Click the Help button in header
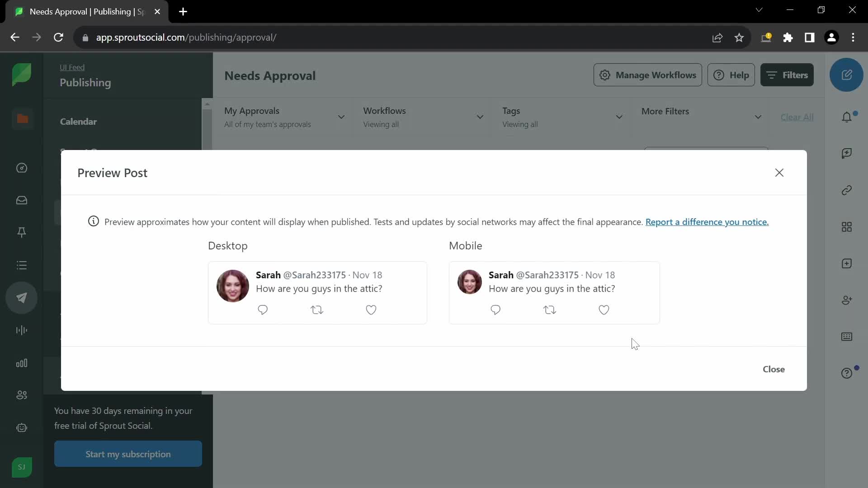The height and width of the screenshot is (488, 868). click(x=731, y=75)
